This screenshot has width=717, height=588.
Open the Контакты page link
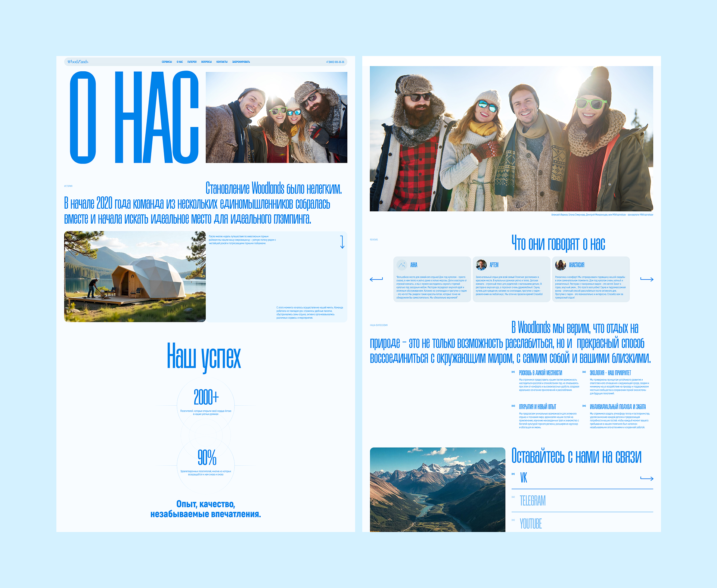pos(222,62)
